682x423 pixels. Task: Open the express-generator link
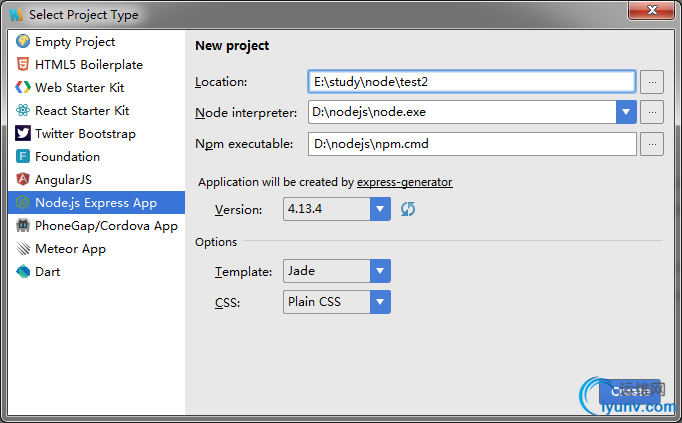click(404, 182)
